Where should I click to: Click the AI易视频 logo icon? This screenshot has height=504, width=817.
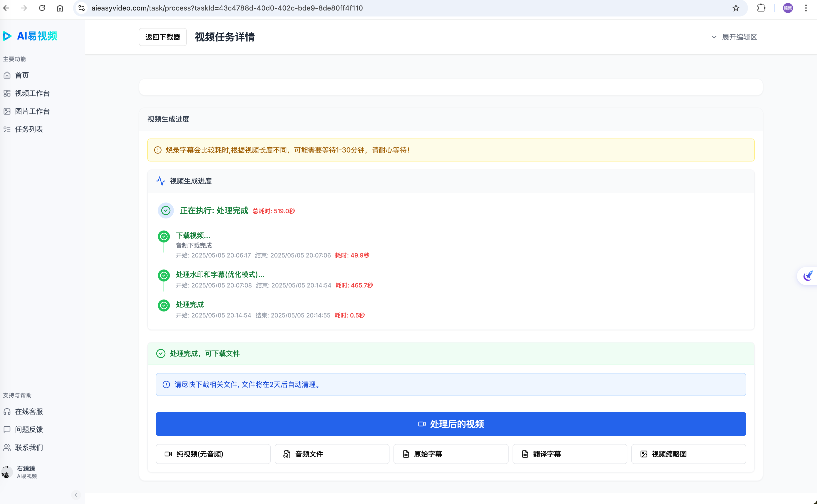(7, 36)
